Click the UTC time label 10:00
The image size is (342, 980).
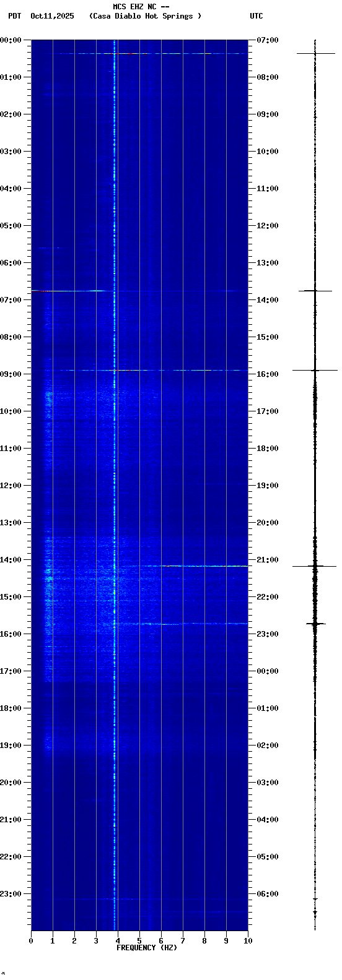(268, 152)
